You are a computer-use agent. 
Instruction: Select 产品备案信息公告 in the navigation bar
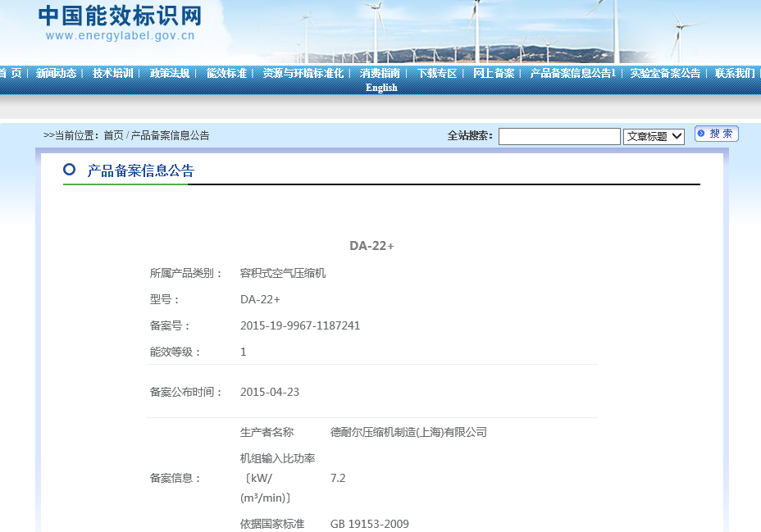(x=572, y=73)
